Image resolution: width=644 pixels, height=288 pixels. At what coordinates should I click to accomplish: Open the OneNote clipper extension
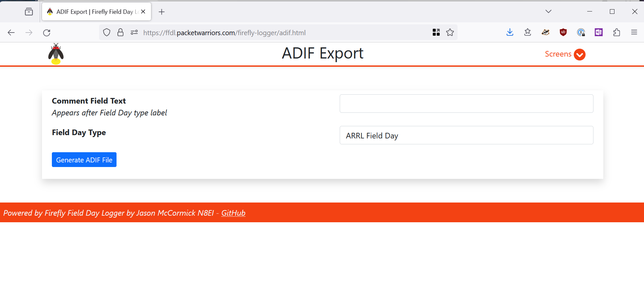tap(599, 32)
